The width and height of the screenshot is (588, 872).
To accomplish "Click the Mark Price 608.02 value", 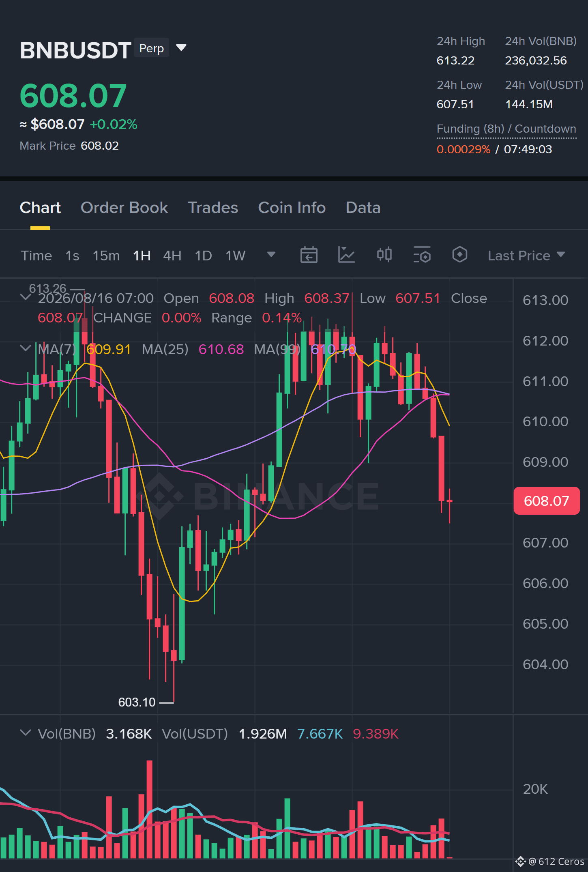I will coord(100,146).
